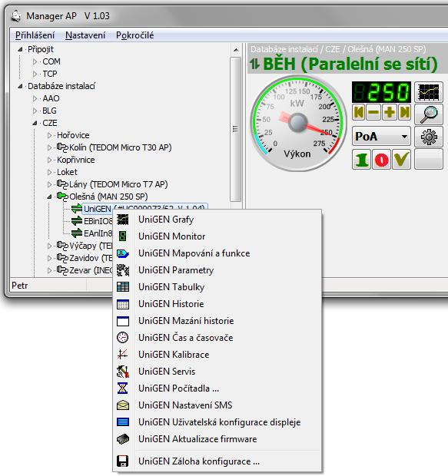Click the jump-to-minimum power button

(x=359, y=112)
